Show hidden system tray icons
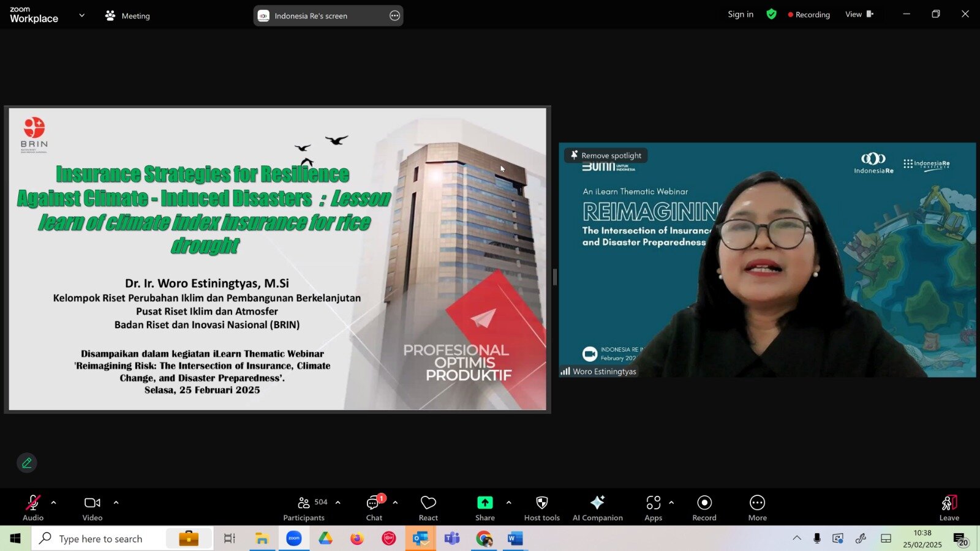Viewport: 980px width, 551px height. click(797, 538)
